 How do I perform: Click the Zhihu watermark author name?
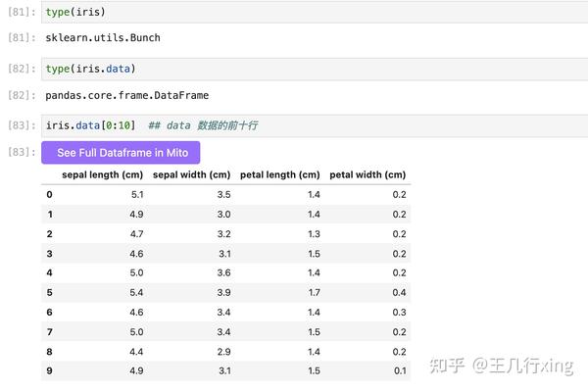pyautogui.click(x=522, y=365)
